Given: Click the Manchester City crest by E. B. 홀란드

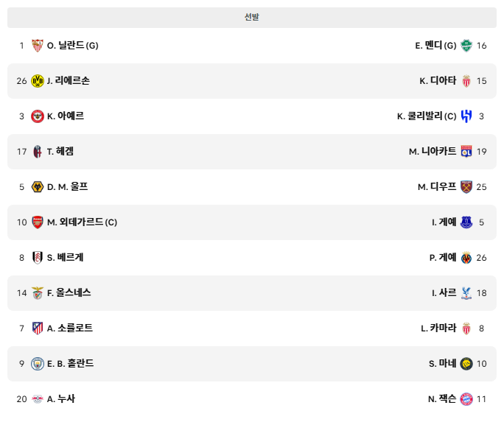Looking at the screenshot, I should coord(38,364).
